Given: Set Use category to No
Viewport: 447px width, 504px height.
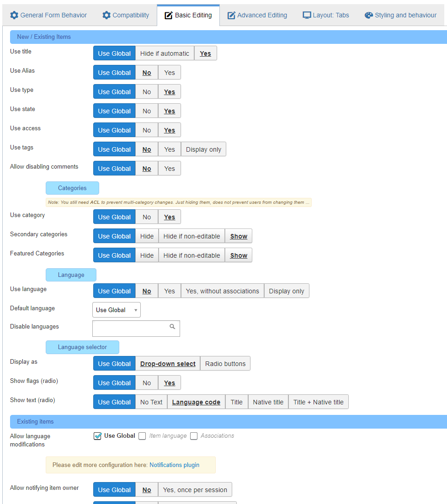Looking at the screenshot, I should tap(147, 217).
